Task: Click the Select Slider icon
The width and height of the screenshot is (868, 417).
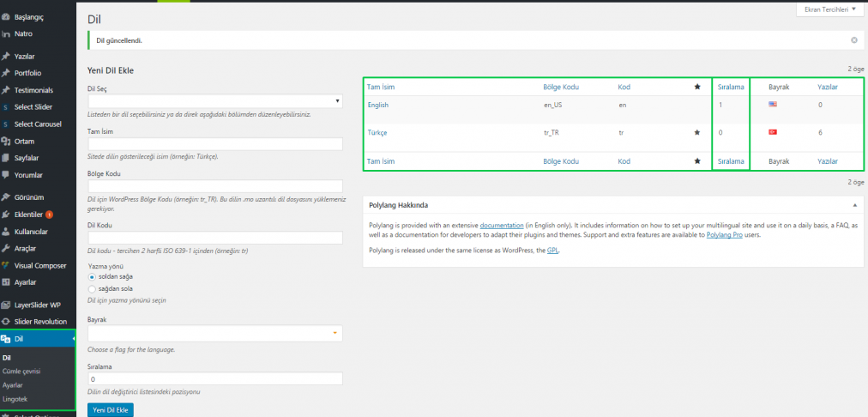Action: coord(5,107)
